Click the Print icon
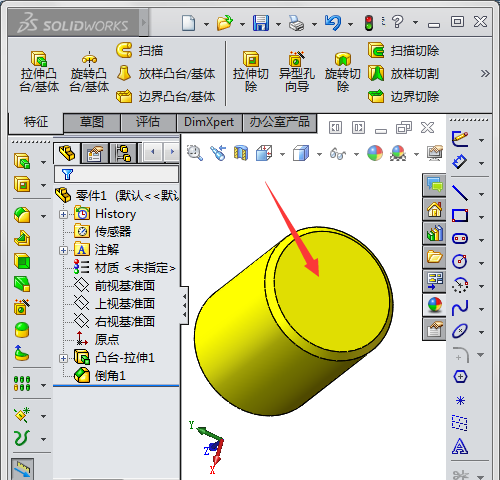 [296, 23]
